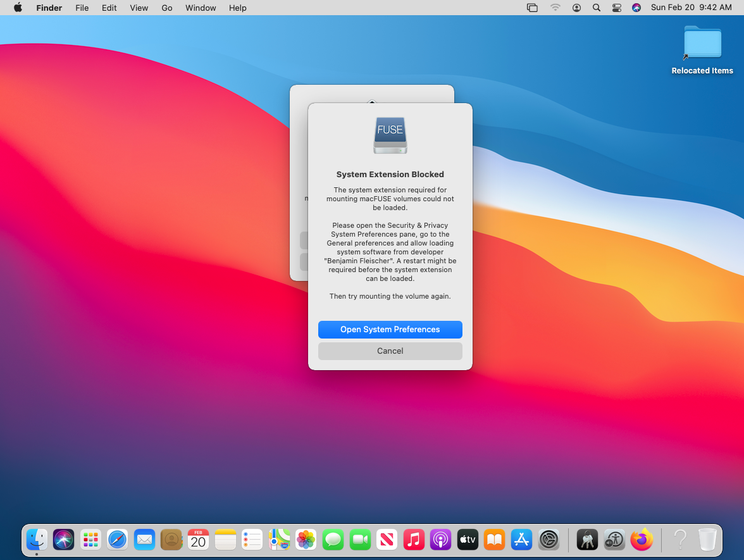Open the Edit menu

[109, 8]
